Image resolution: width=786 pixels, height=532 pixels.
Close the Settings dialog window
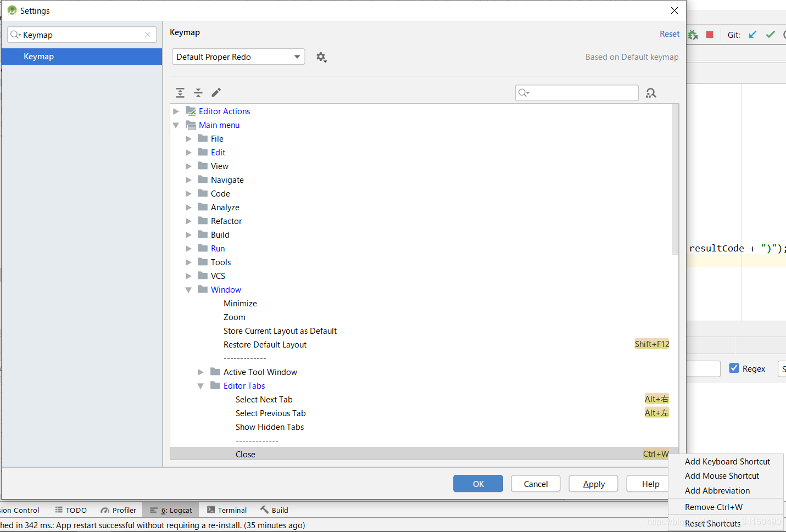coord(674,10)
